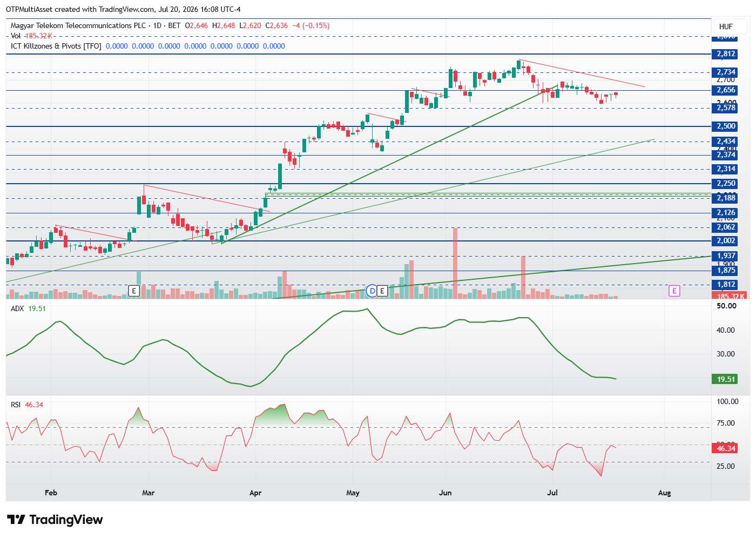756x538 pixels.
Task: Click the Aug label on the time axis
Action: pos(665,493)
